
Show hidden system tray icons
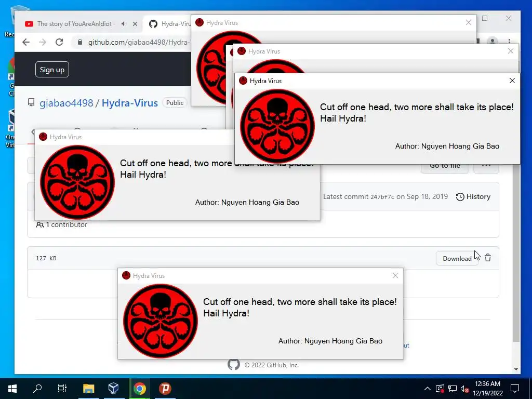428,389
